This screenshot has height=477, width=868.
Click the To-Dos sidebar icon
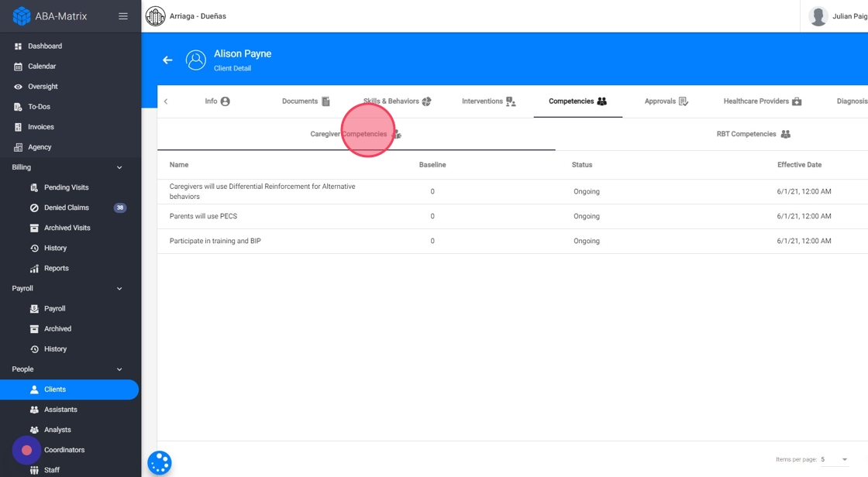(18, 107)
